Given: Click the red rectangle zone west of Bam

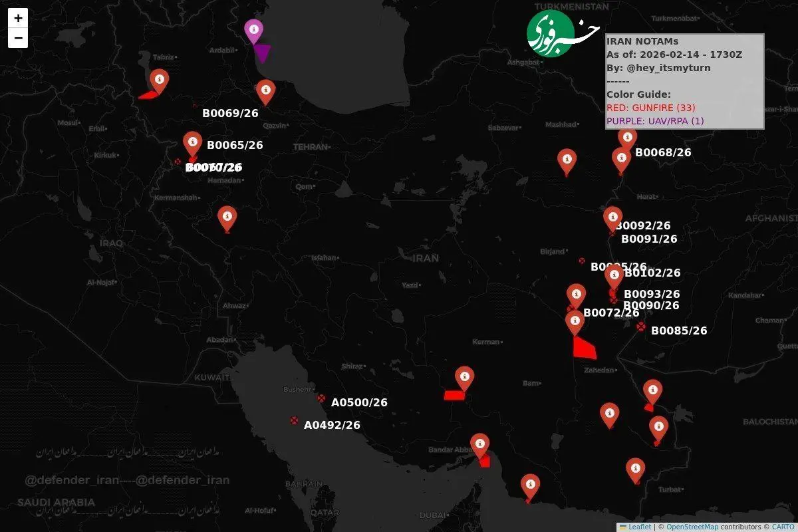Looking at the screenshot, I should (x=454, y=395).
